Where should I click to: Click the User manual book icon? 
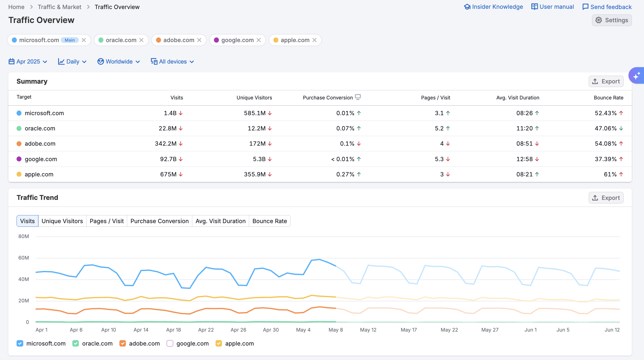(534, 7)
